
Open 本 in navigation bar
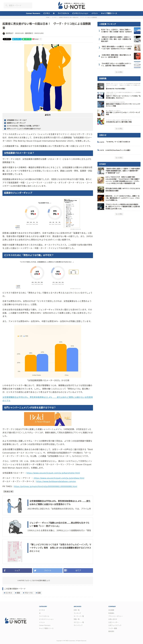tap(54, 13)
